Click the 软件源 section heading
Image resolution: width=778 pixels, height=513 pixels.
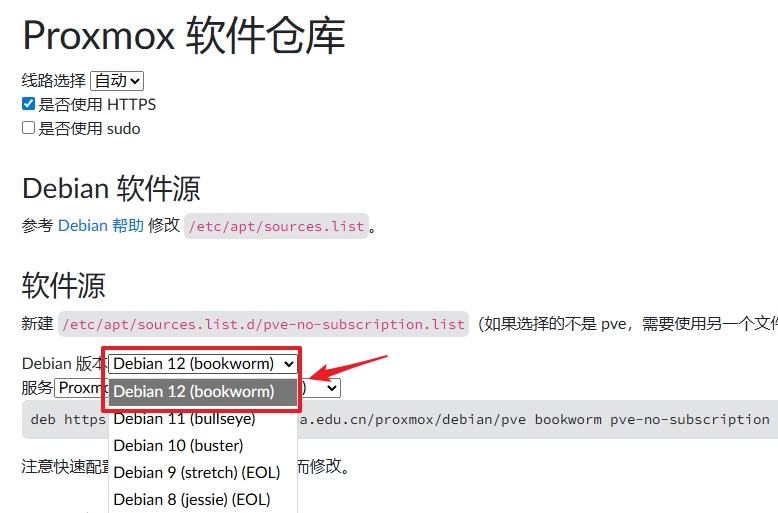[64, 286]
